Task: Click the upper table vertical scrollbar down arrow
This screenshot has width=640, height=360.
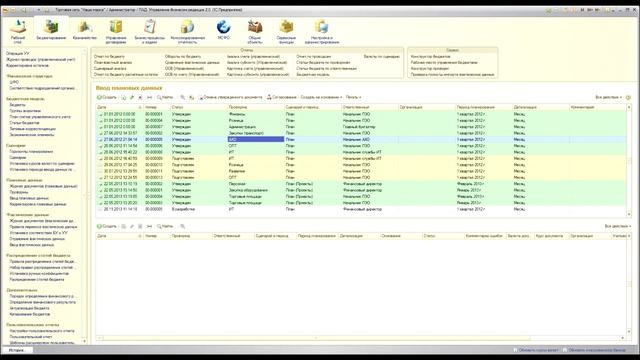Action: (x=629, y=214)
